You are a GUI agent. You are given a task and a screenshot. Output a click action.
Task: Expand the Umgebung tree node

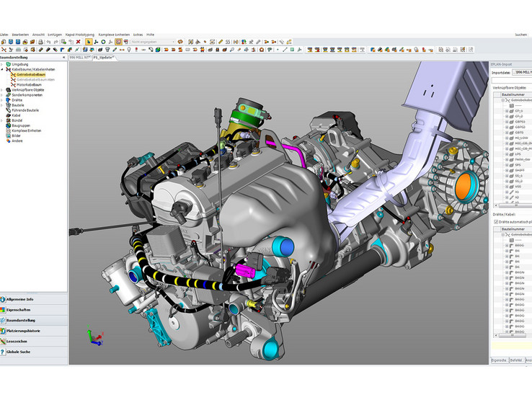coord(2,64)
